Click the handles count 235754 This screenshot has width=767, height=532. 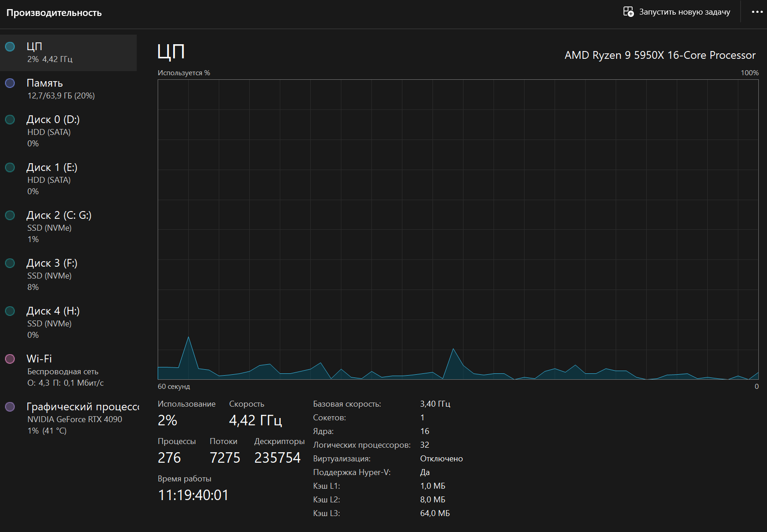click(x=278, y=458)
